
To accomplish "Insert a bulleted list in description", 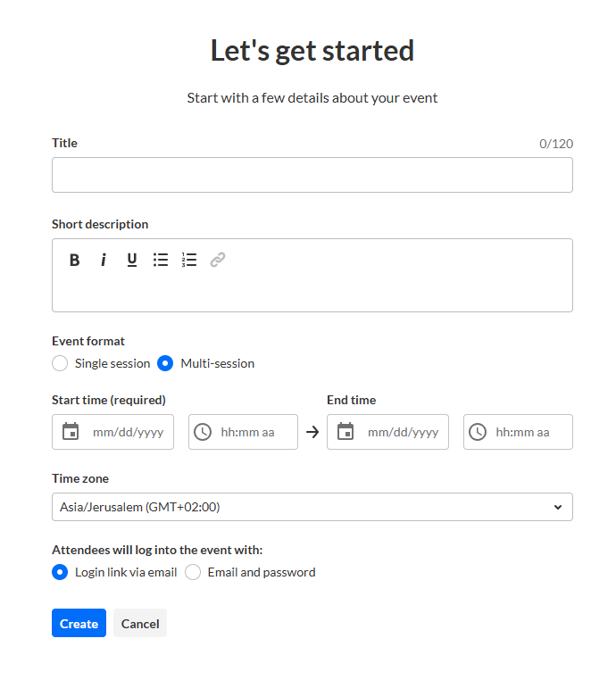I will (161, 260).
